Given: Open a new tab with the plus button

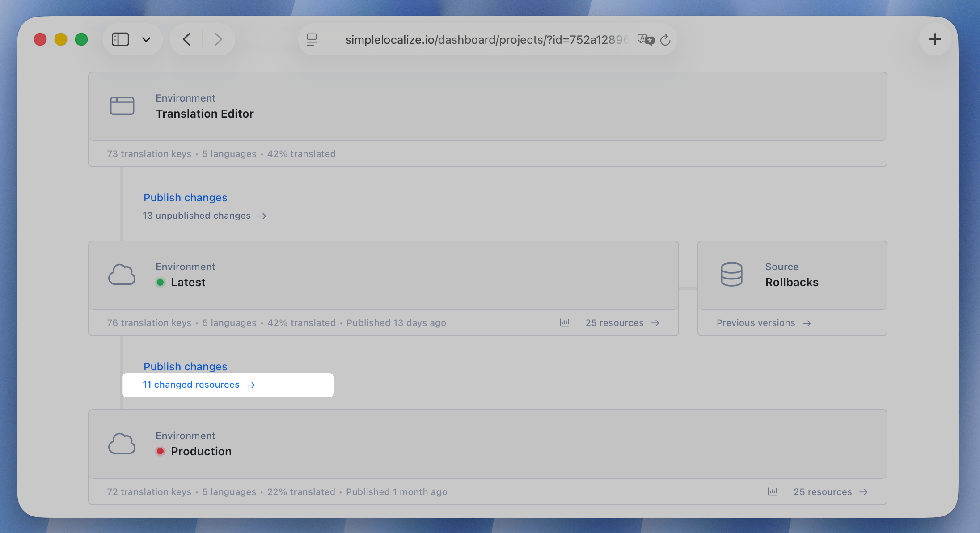Looking at the screenshot, I should tap(935, 39).
